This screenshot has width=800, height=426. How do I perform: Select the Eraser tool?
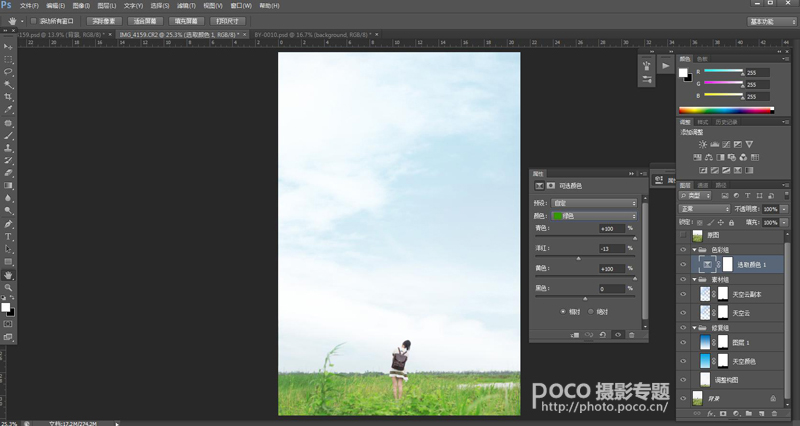pyautogui.click(x=8, y=173)
